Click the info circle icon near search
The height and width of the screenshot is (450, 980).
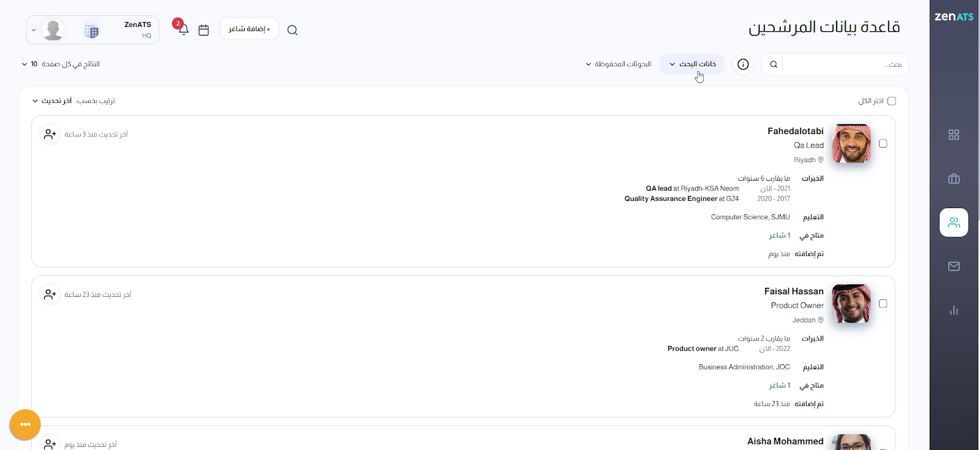click(743, 64)
